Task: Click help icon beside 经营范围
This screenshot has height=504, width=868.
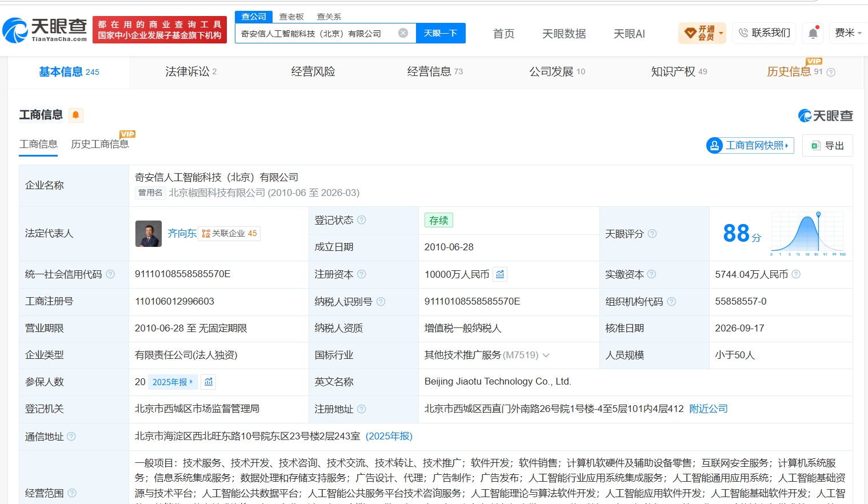Action: (72, 493)
